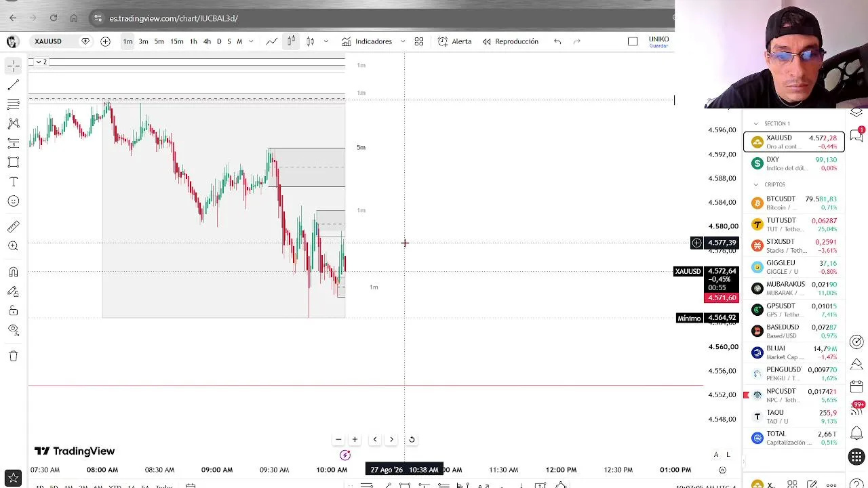This screenshot has width=868, height=488.
Task: Move the chart right with arrow
Action: pos(391,439)
